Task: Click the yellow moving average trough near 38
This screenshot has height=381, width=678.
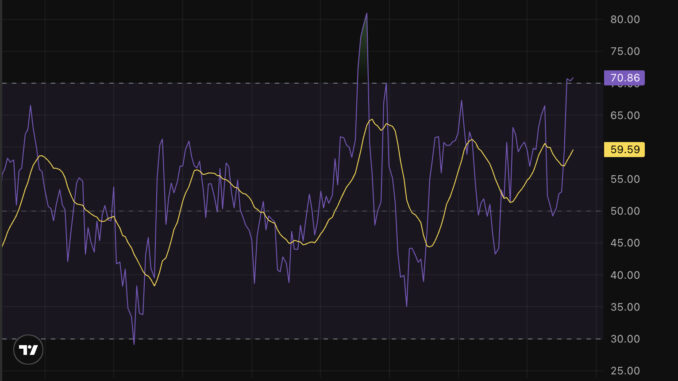Action: (155, 285)
